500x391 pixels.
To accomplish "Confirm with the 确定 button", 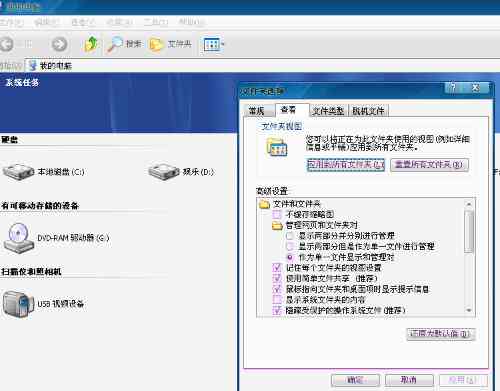I will click(355, 380).
